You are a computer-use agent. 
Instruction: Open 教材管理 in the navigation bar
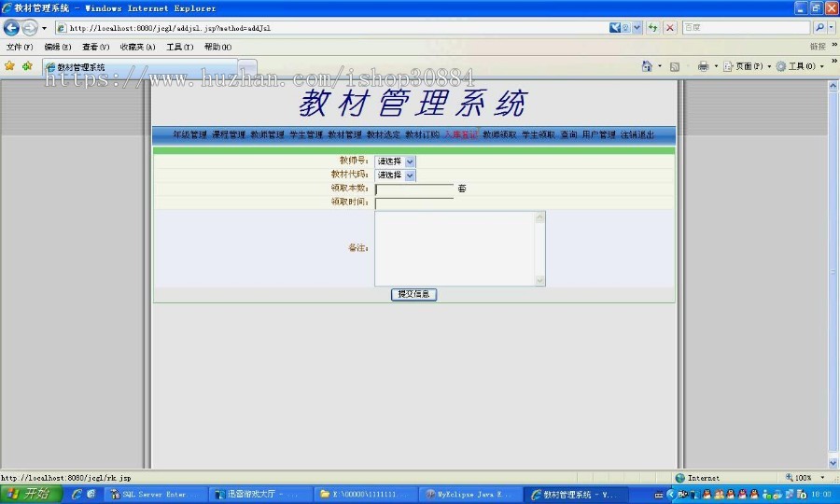[344, 135]
